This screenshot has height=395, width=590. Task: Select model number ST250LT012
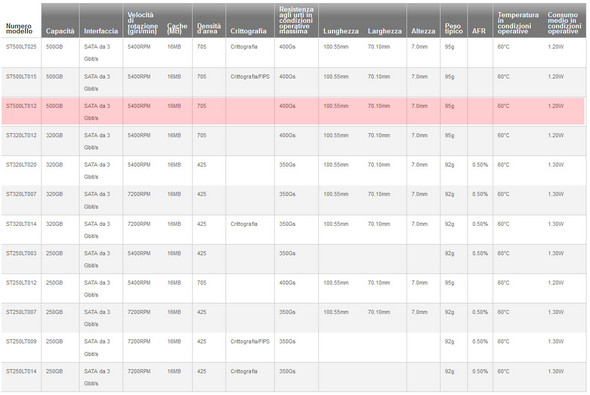21,283
